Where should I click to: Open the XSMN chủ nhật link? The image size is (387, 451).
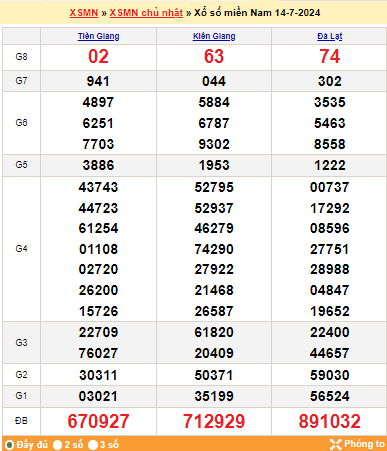coord(146,13)
